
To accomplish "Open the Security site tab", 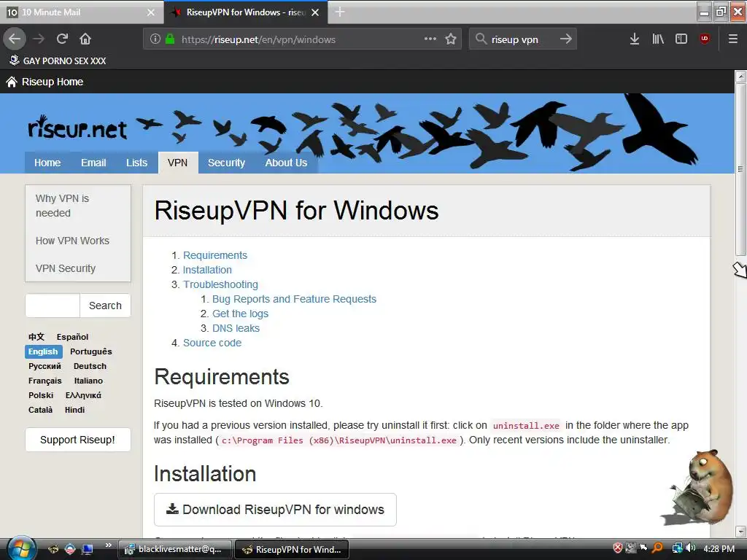I will pyautogui.click(x=226, y=163).
